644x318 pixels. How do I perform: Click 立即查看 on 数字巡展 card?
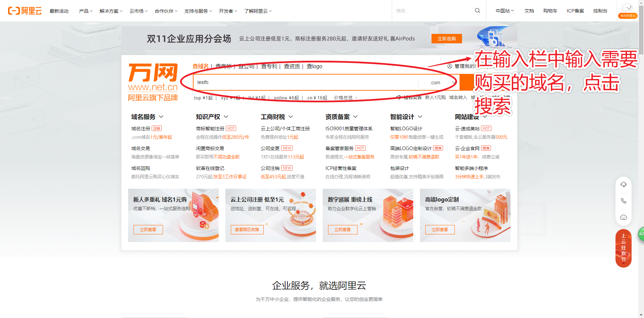(342, 230)
